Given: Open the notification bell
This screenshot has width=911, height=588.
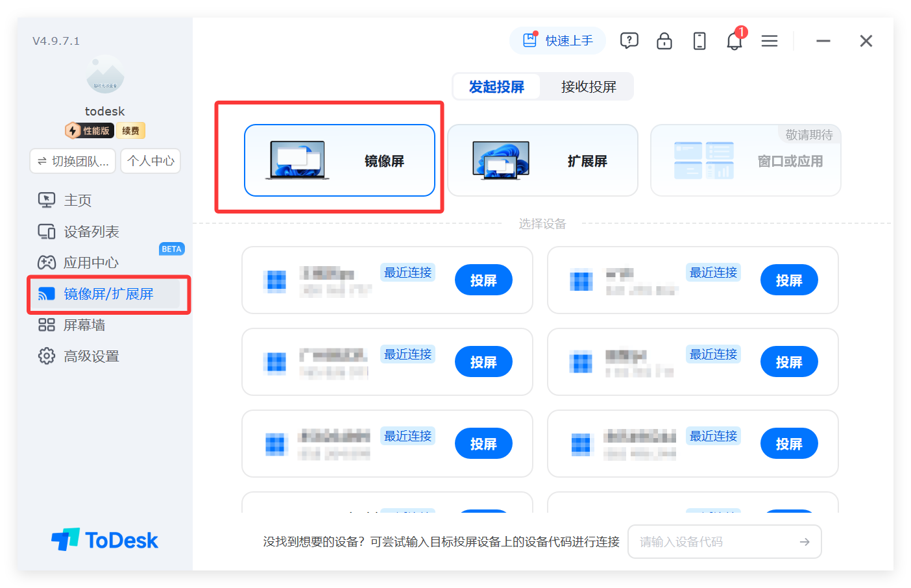Looking at the screenshot, I should (x=735, y=41).
